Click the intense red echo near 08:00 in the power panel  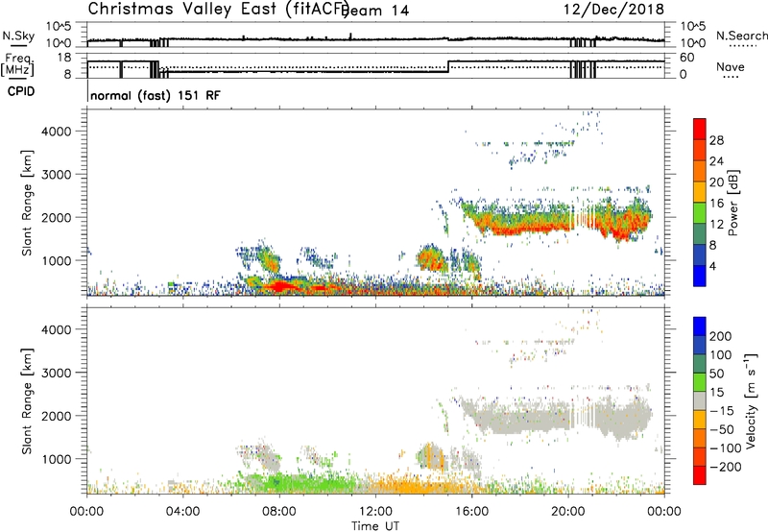tap(278, 286)
